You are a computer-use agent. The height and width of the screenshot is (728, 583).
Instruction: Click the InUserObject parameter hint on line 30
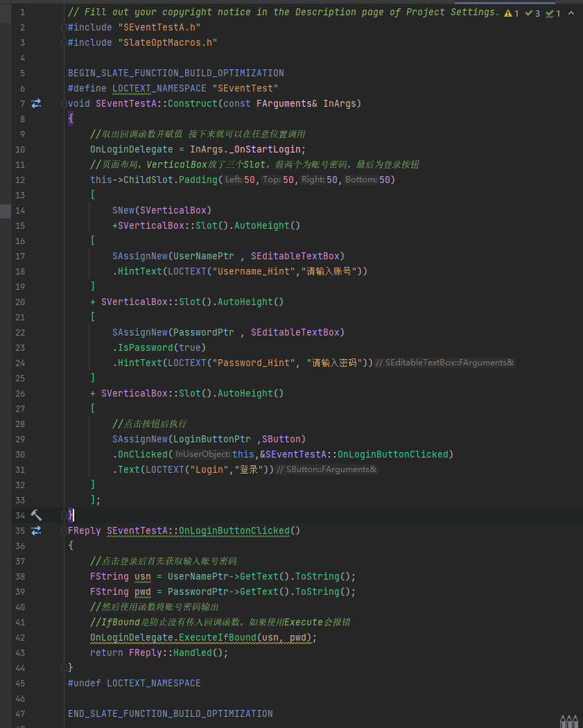(204, 454)
